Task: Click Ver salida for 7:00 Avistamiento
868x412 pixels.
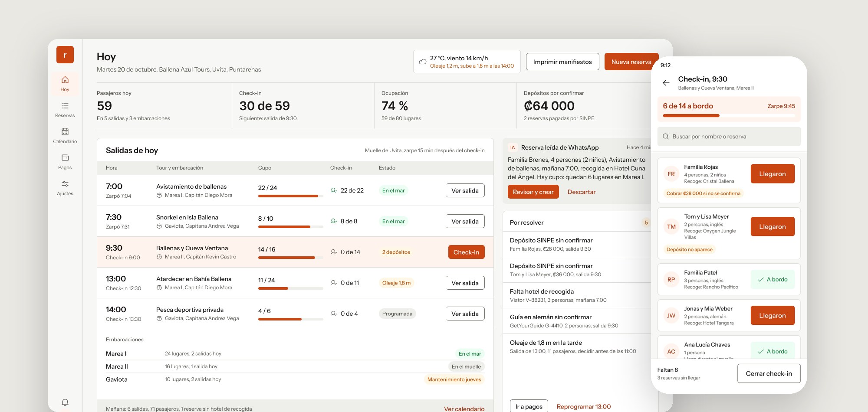Action: tap(465, 190)
